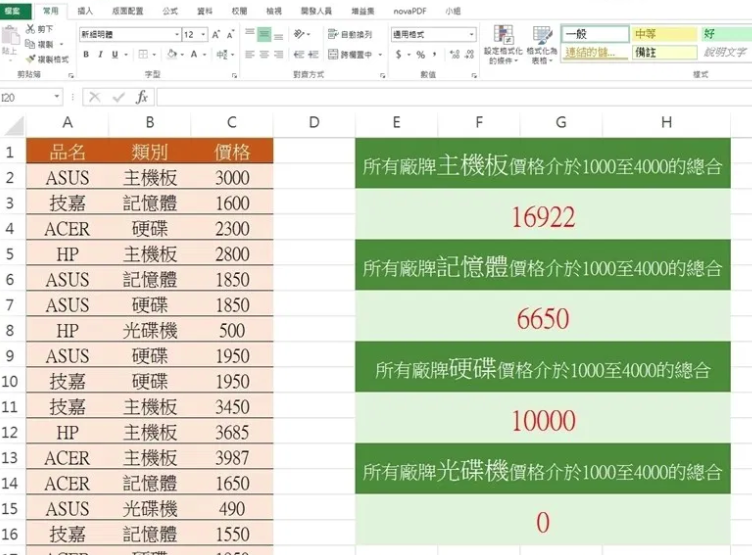Open the phonetic guide (中) tool
Image resolution: width=752 pixels, height=555 pixels.
click(222, 54)
